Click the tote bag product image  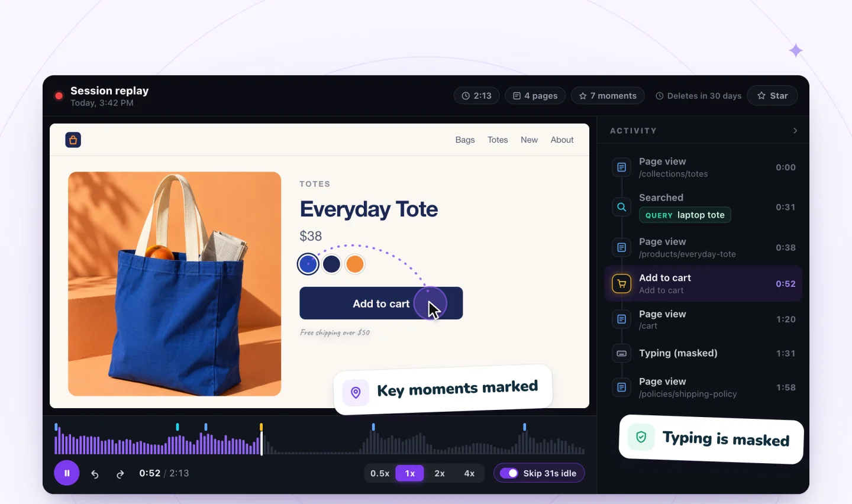(175, 284)
